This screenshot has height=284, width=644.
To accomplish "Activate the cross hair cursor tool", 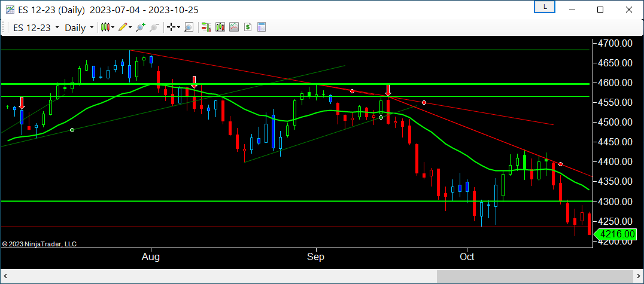I will tap(171, 28).
